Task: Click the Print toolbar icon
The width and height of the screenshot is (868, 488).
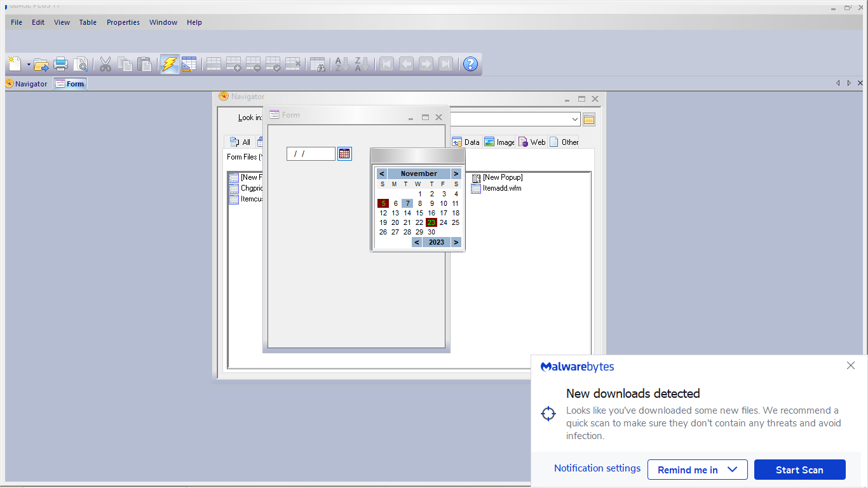Action: [61, 64]
